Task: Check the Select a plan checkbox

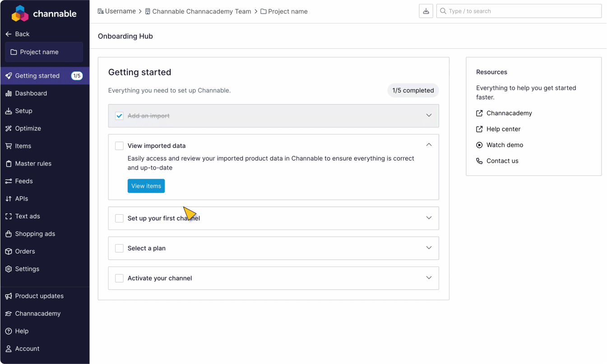Action: (119, 248)
